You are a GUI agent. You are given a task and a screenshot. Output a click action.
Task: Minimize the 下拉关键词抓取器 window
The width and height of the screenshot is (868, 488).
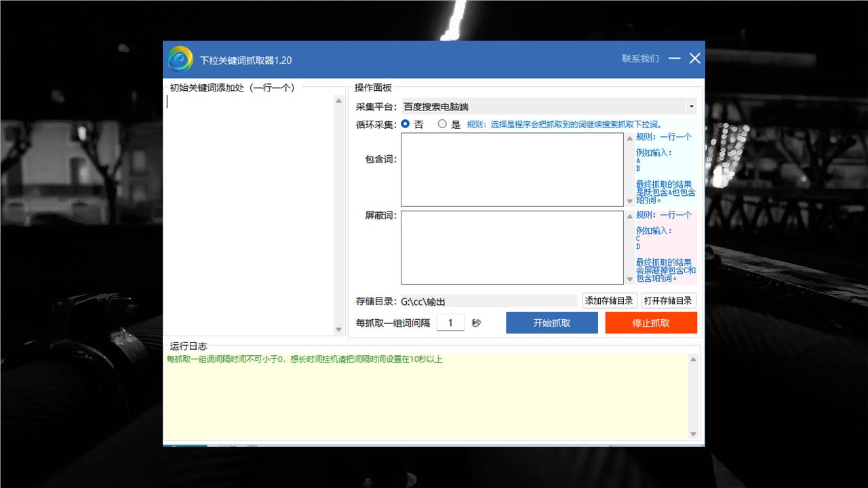click(674, 58)
